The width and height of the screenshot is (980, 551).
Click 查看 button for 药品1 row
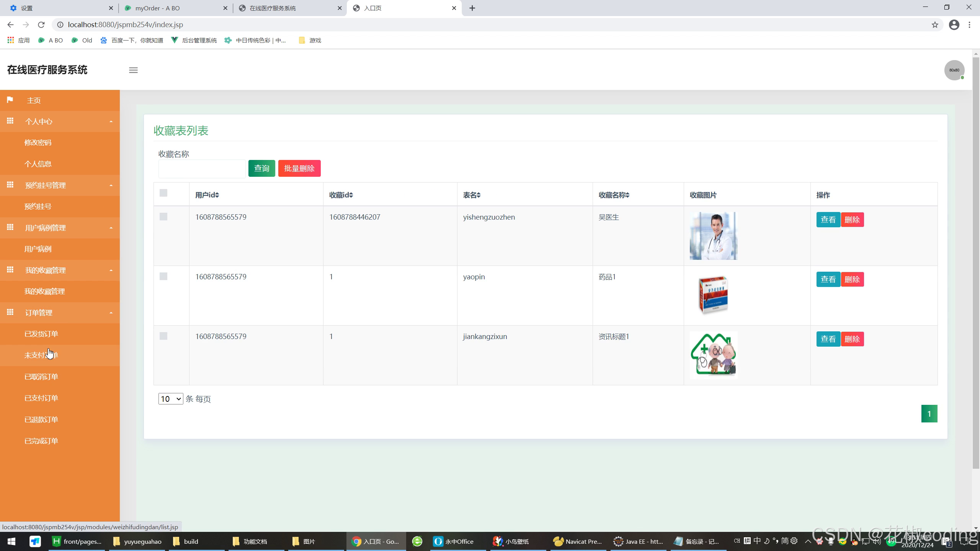point(828,279)
